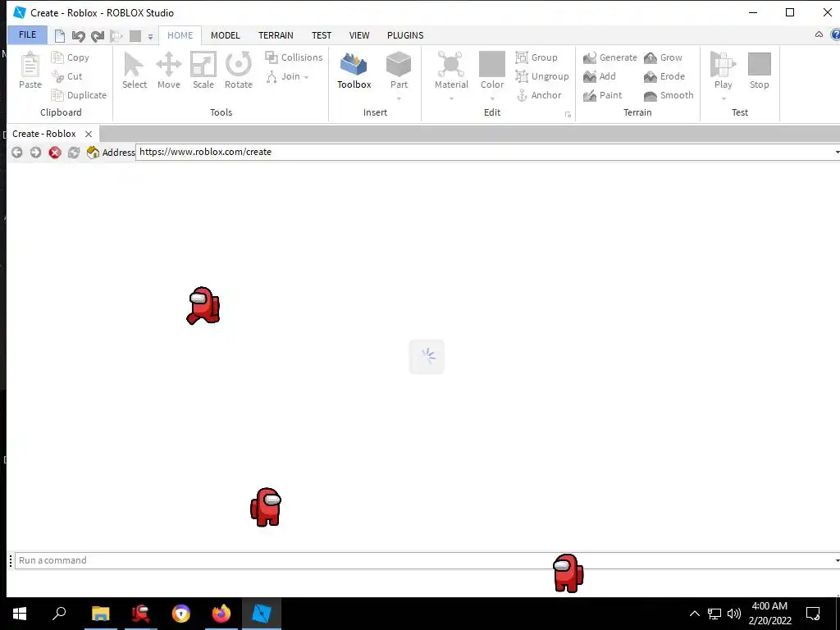Open the FILE menu
Screen dimensions: 840x630
27,34
